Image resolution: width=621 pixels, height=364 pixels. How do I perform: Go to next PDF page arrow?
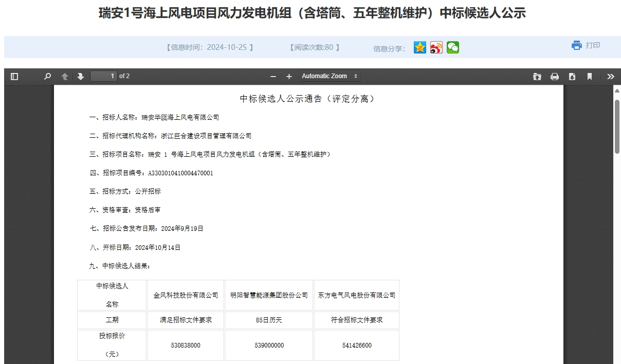pos(81,76)
